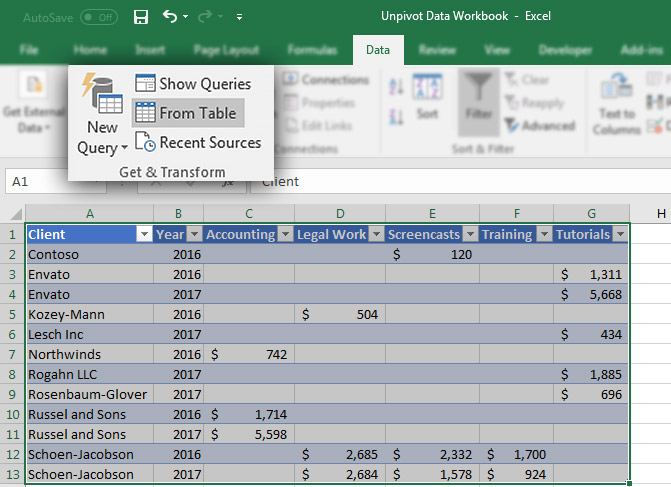Click the table resize handle at bottom-right corner

pyautogui.click(x=629, y=483)
